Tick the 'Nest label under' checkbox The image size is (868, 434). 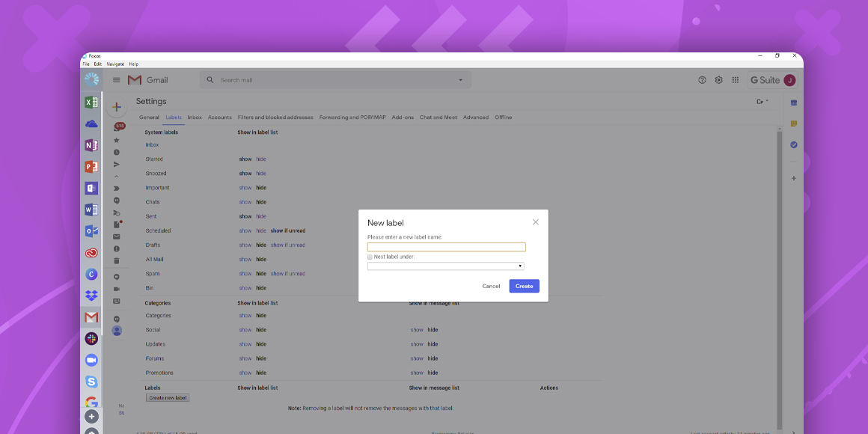(x=370, y=257)
